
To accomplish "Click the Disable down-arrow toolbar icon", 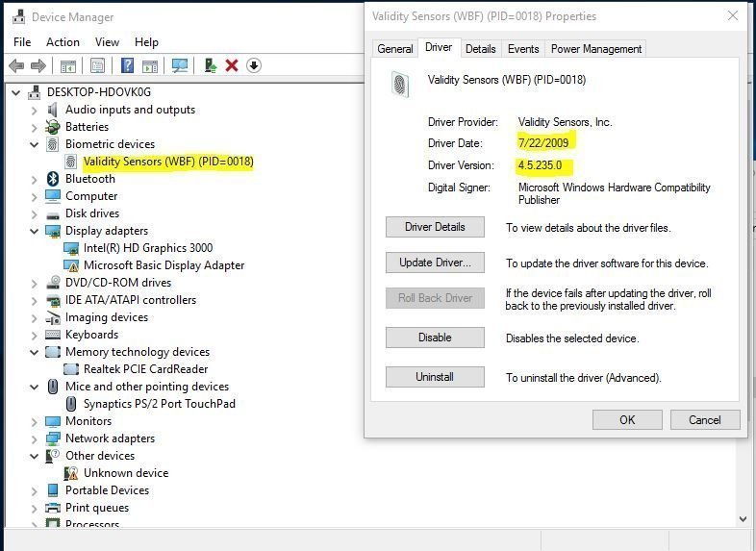I will [x=254, y=65].
